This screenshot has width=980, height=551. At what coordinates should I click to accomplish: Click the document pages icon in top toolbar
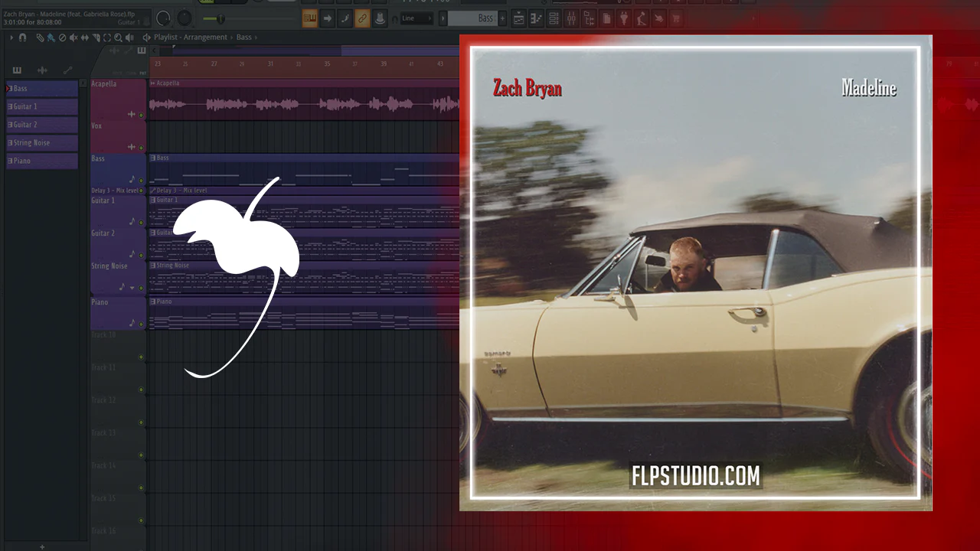606,18
